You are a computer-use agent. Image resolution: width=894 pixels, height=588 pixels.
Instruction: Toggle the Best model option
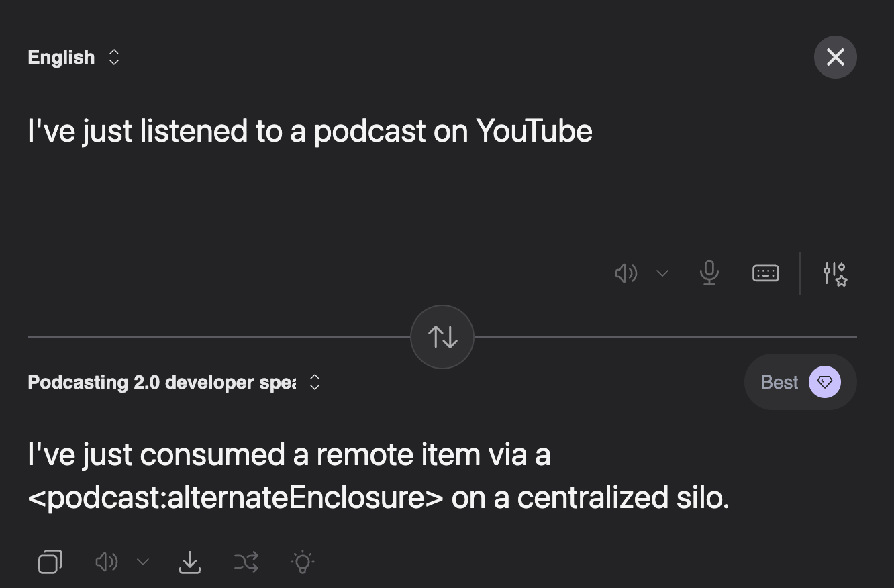pyautogui.click(x=780, y=382)
